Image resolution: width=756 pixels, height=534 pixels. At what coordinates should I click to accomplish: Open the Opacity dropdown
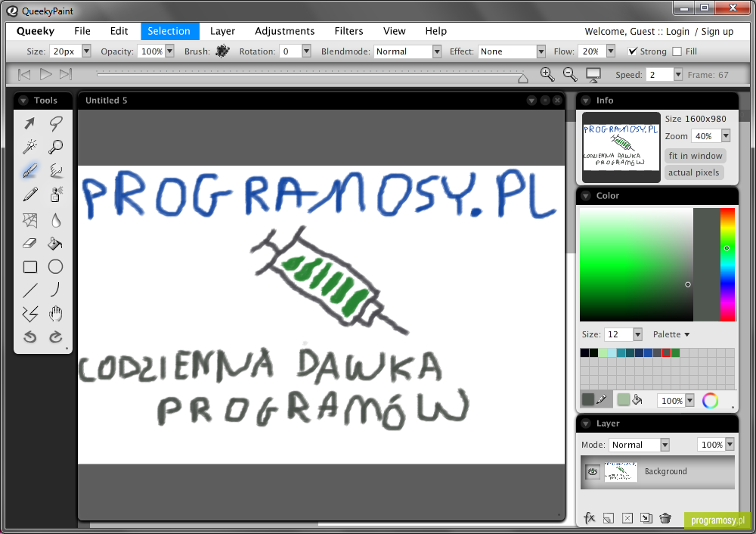point(169,51)
